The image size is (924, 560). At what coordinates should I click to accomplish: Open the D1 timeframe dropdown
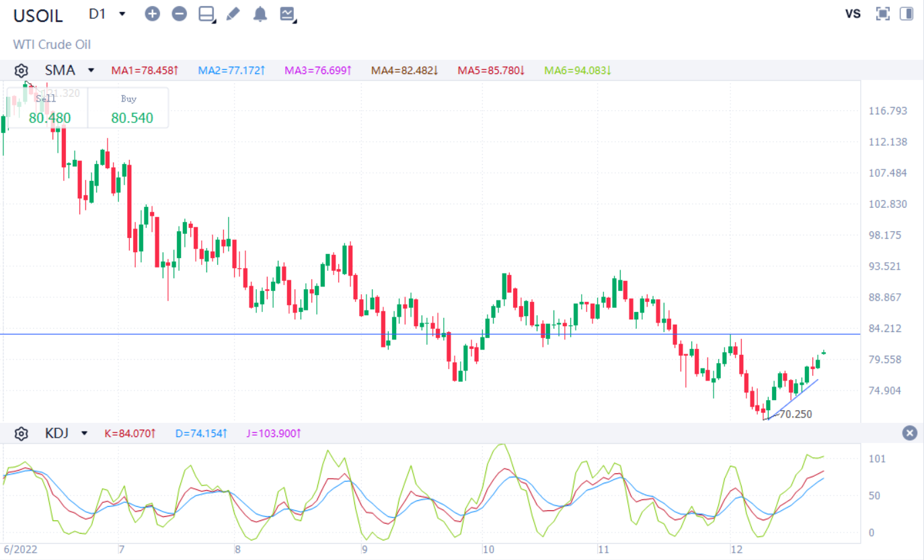(104, 13)
